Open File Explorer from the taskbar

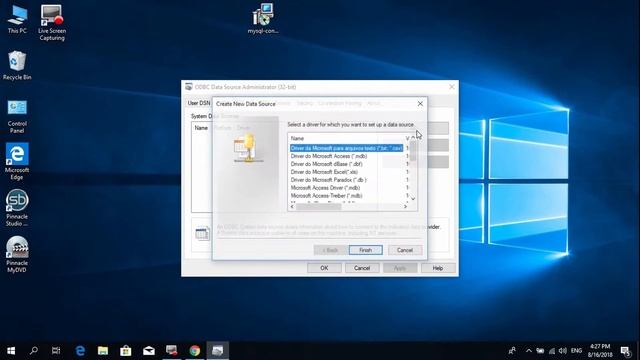tap(103, 351)
